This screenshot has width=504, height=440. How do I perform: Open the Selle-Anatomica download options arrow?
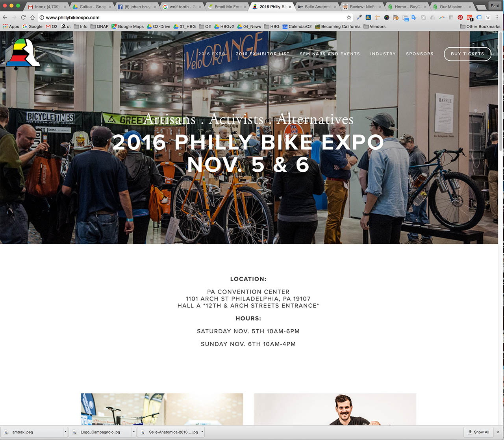202,432
